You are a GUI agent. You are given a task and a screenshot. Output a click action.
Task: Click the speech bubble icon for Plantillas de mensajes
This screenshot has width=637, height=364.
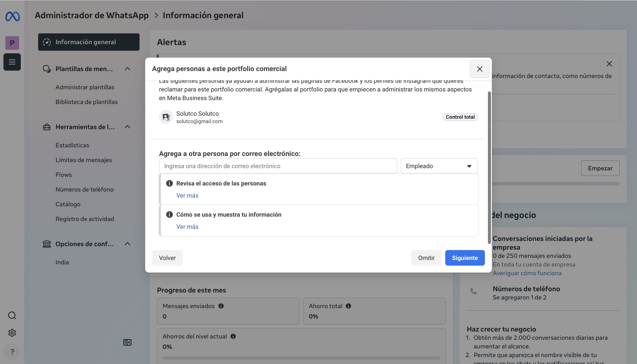[x=47, y=69]
